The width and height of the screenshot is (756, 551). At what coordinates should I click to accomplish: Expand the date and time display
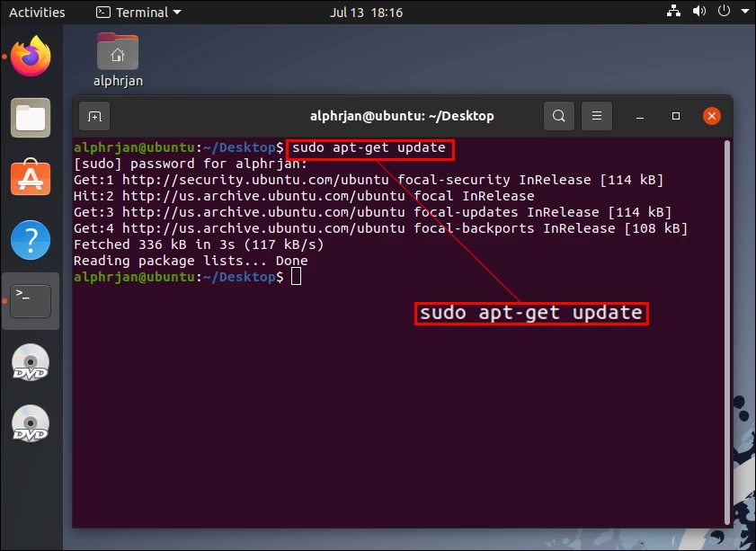pyautogui.click(x=365, y=12)
